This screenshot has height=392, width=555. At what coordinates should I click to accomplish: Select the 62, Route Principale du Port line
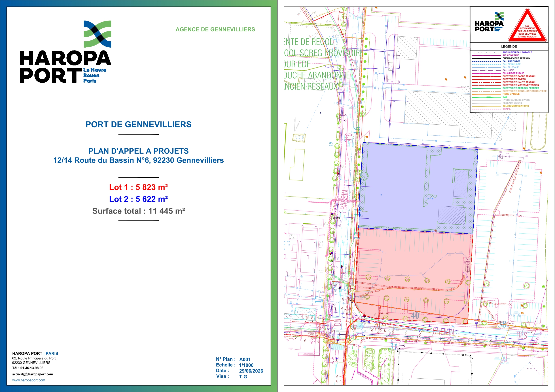point(34,358)
